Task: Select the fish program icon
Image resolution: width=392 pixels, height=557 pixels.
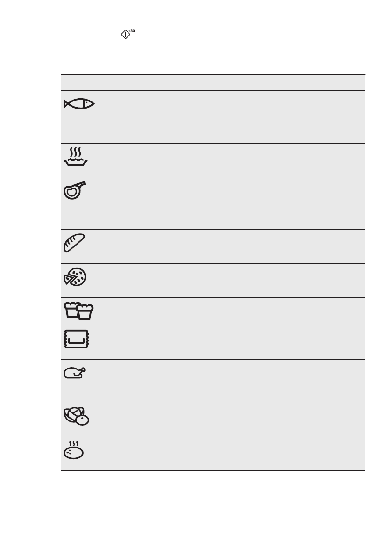Action: (79, 104)
